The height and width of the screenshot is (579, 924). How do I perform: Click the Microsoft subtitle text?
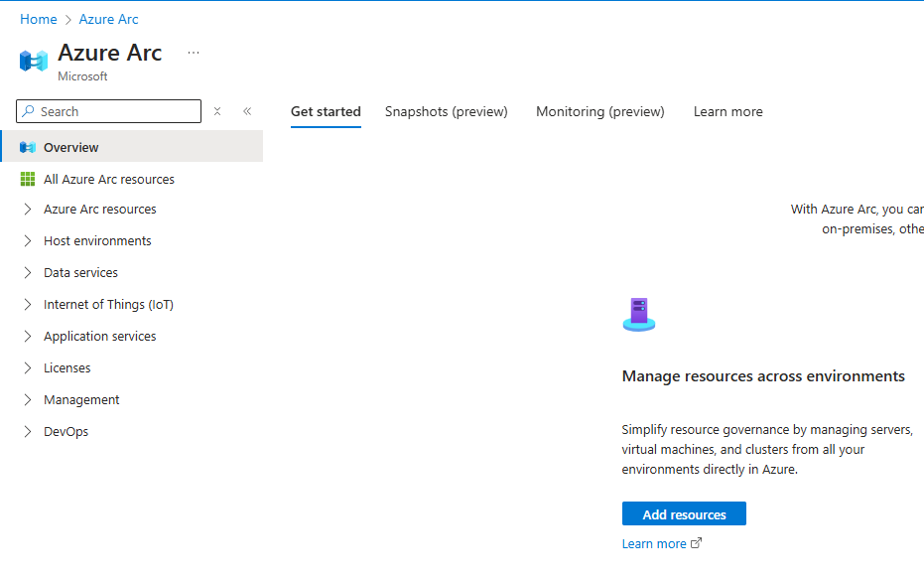click(x=82, y=76)
